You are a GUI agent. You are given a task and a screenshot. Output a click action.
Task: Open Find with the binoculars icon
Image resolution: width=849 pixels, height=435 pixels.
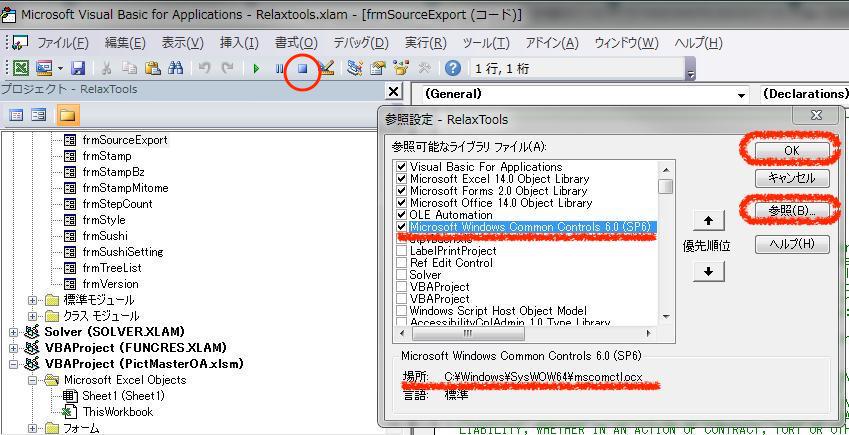[x=175, y=68]
